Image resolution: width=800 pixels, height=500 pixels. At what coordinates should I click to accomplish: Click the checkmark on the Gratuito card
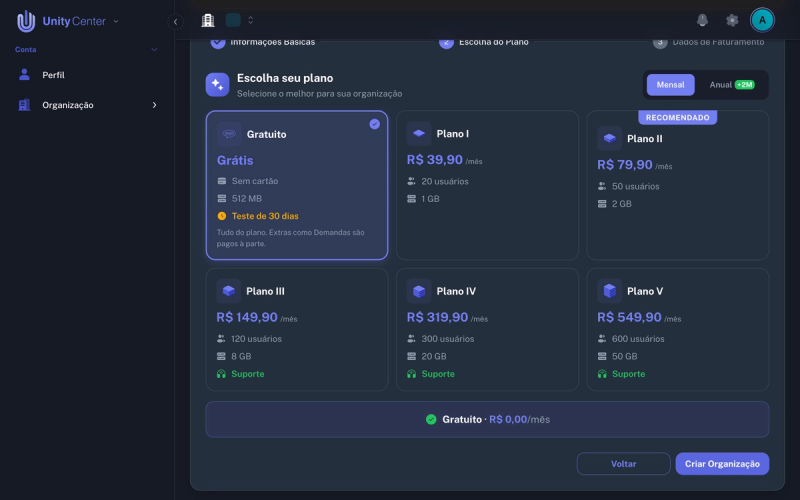(x=374, y=124)
